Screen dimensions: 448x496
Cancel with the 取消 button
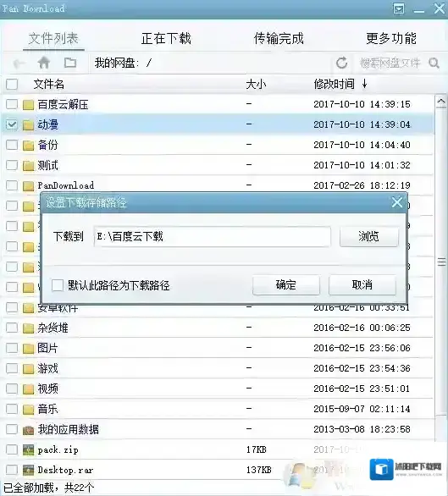(x=362, y=285)
